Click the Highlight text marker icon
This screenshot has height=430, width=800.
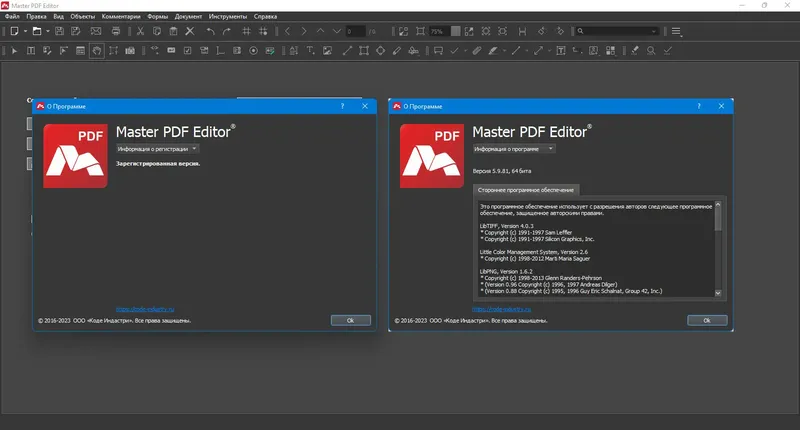493,50
